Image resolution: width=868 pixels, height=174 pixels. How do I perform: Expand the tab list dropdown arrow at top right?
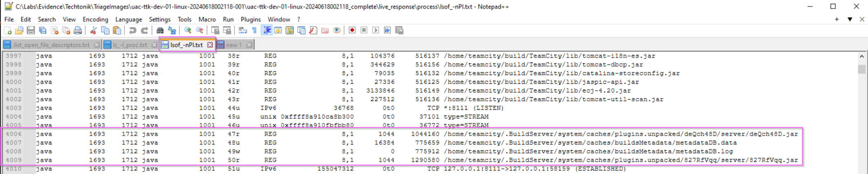[x=850, y=19]
